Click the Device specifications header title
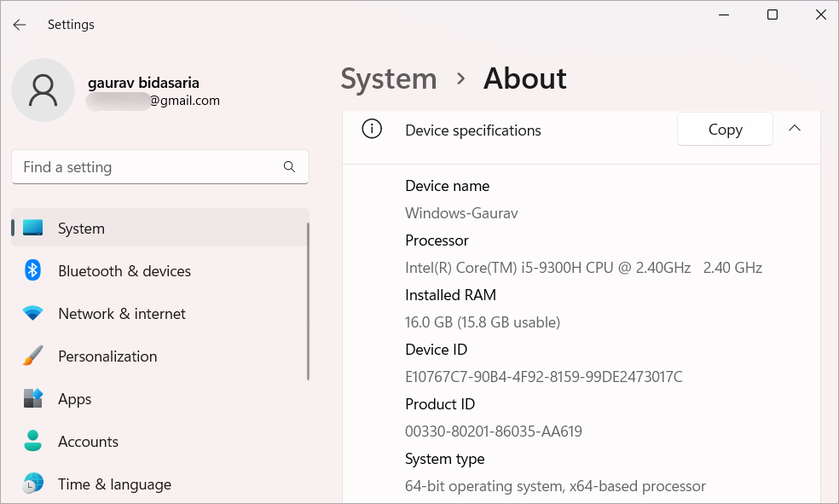839x504 pixels. [x=473, y=130]
